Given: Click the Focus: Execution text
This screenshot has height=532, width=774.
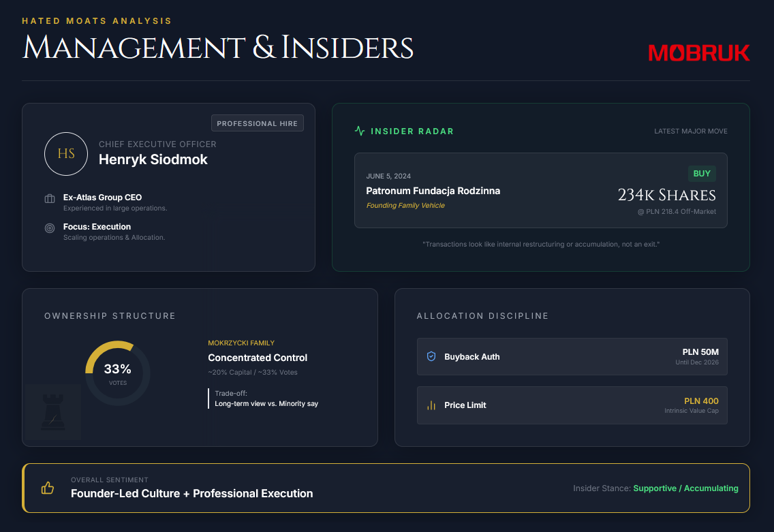Looking at the screenshot, I should (x=97, y=227).
